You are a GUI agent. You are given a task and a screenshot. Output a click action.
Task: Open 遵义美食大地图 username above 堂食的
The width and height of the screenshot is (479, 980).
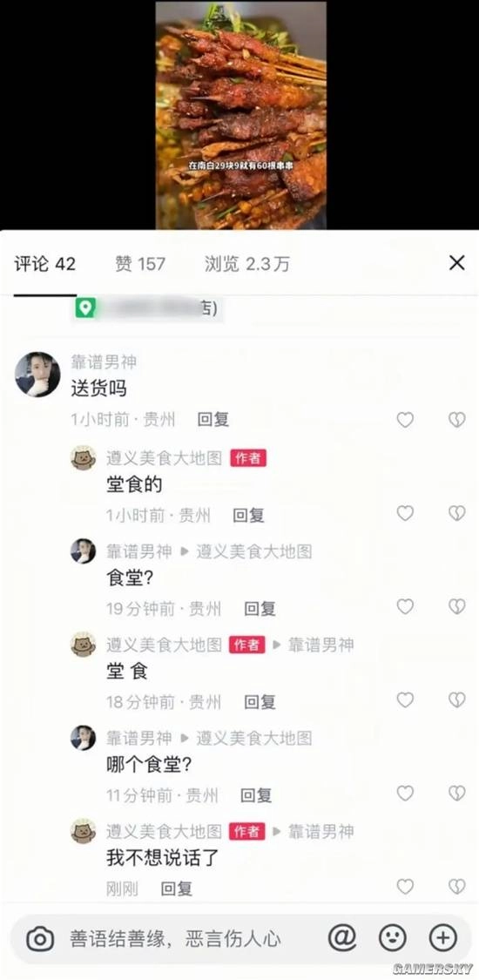(x=165, y=459)
